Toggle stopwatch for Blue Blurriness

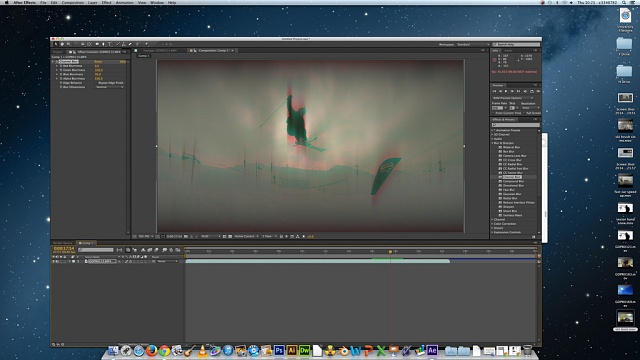(x=61, y=74)
